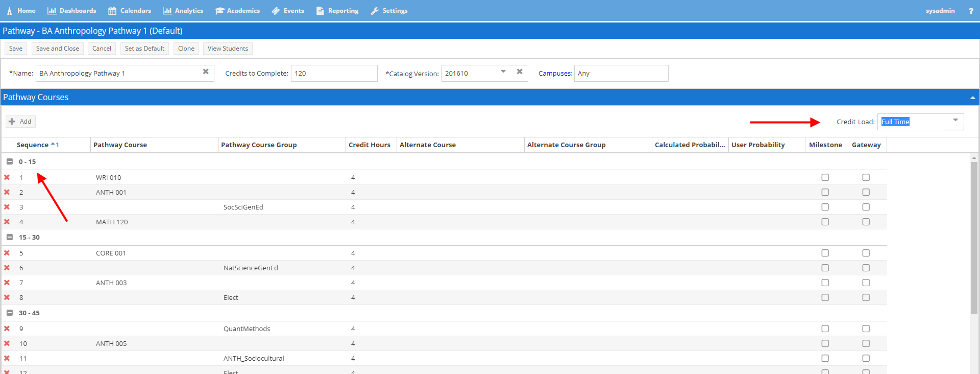Click the Dashboards chart icon
This screenshot has width=980, height=374.
point(52,11)
